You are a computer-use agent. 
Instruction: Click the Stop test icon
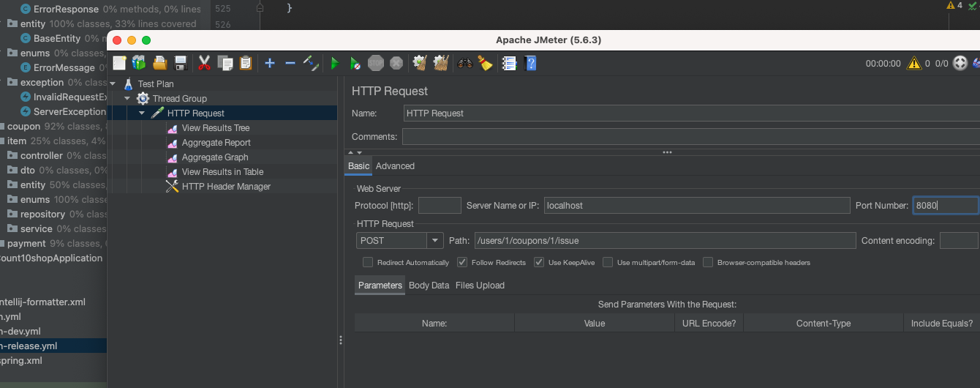(x=375, y=63)
